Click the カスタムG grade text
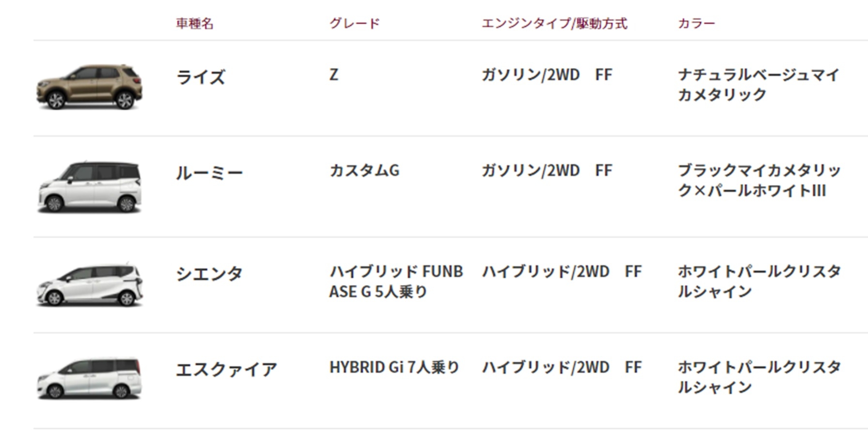The width and height of the screenshot is (868, 434). coord(364,170)
